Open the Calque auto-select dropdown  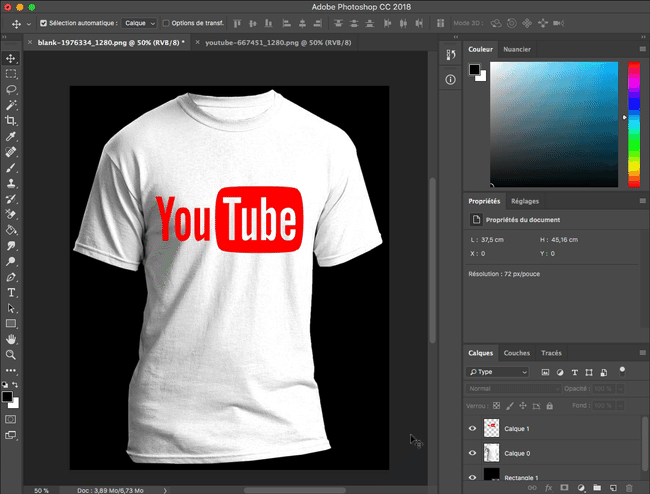139,23
